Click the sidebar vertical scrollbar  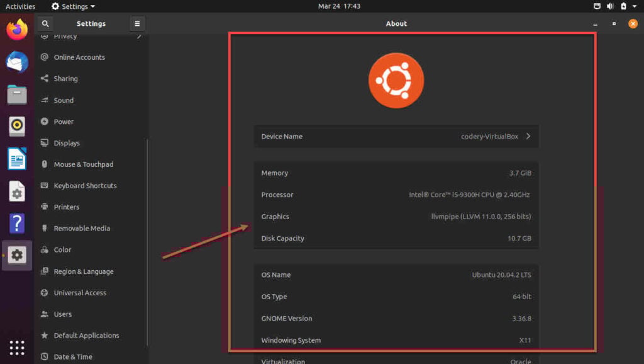(147, 242)
